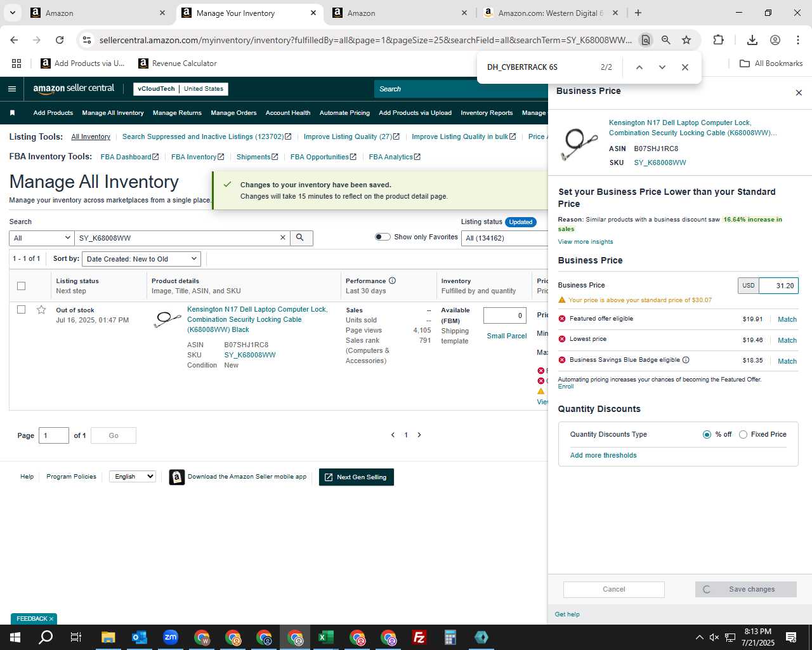This screenshot has height=650, width=812.
Task: Open File Explorer from the taskbar
Action: [108, 637]
